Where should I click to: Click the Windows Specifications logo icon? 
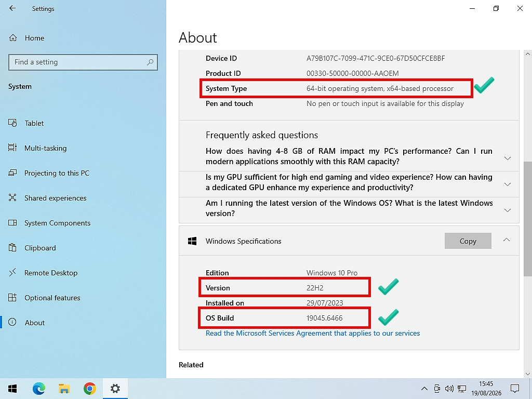[x=192, y=241]
